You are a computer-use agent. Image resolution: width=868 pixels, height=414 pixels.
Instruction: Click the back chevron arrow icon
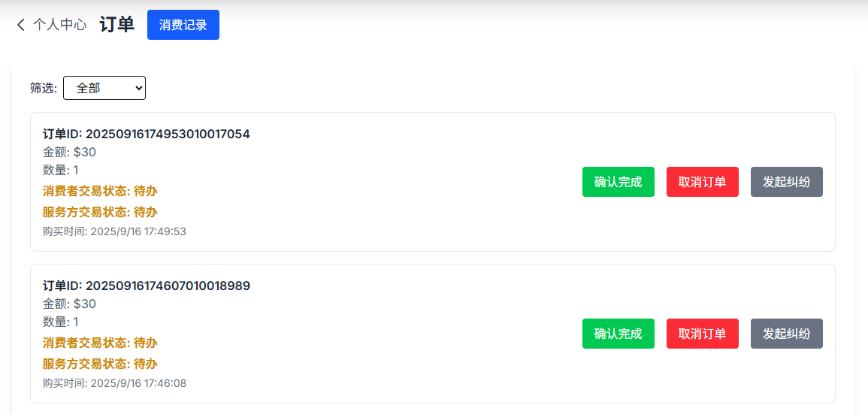(x=21, y=25)
